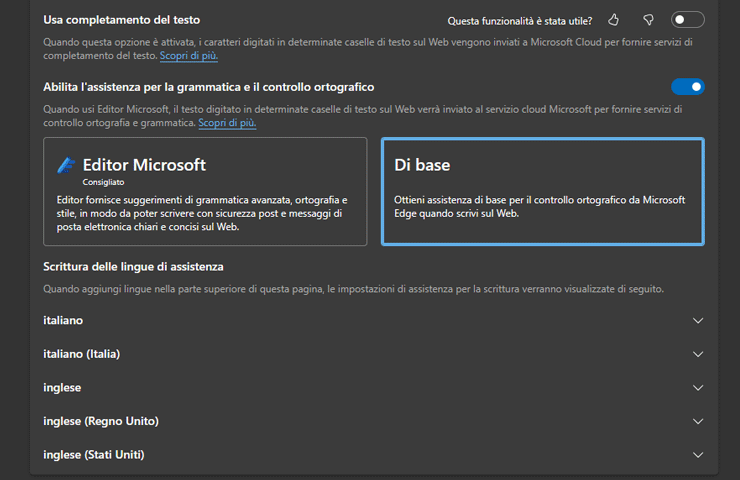The image size is (740, 480).
Task: Click the inglese row label
Action: (x=62, y=388)
